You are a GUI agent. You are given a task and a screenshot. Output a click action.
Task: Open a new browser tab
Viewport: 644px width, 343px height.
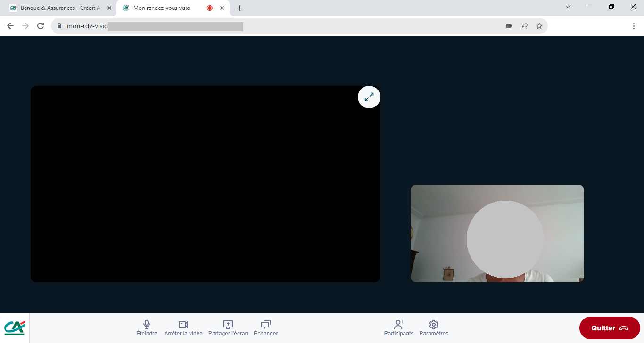pyautogui.click(x=240, y=8)
